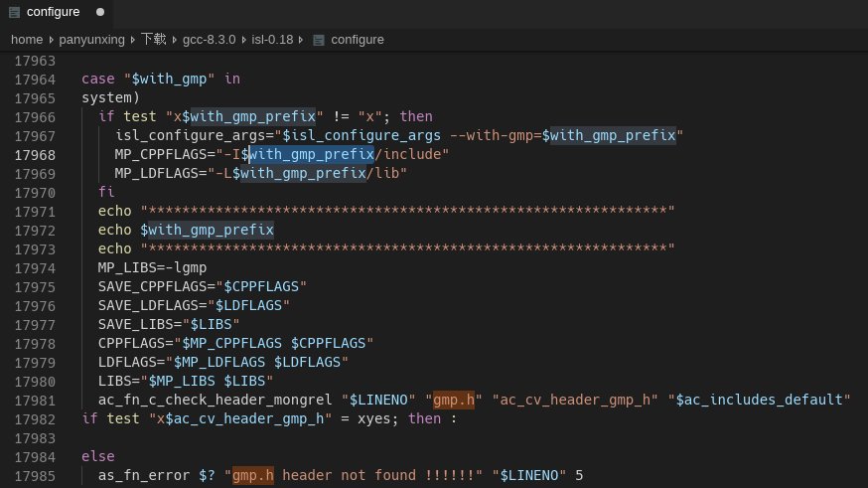Click 'MP_LIBS=-lgmp' line

(x=152, y=267)
